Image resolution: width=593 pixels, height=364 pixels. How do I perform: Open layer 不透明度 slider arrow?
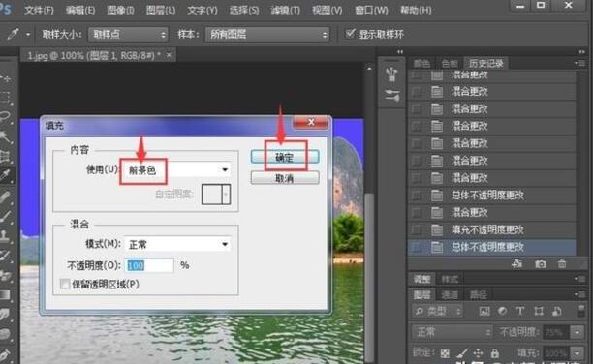(577, 332)
